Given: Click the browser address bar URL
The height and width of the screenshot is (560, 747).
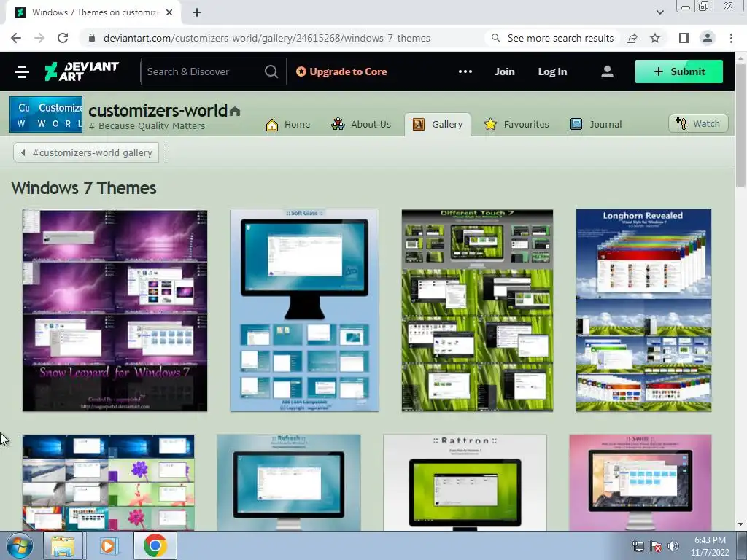Looking at the screenshot, I should coord(267,38).
